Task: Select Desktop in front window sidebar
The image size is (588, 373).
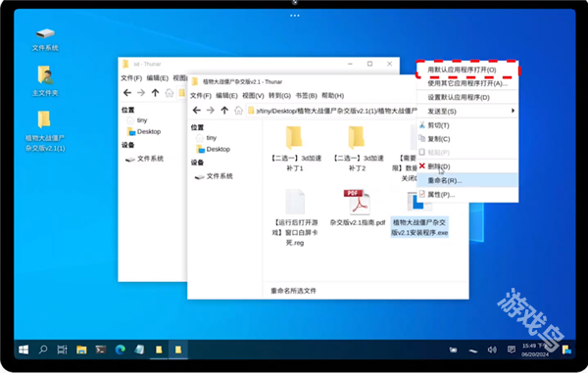Action: (x=213, y=149)
